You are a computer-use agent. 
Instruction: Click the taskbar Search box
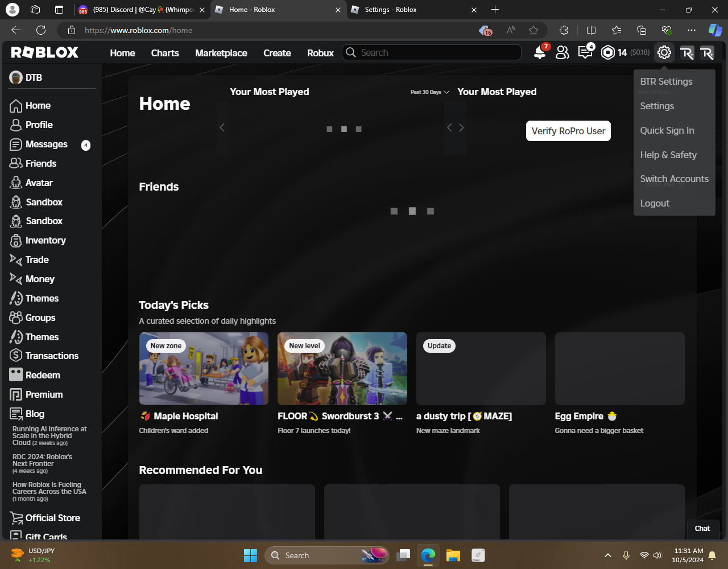(327, 555)
